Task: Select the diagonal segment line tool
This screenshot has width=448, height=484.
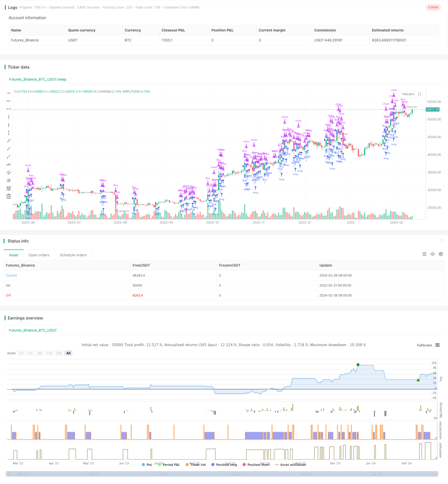Action: point(9,156)
